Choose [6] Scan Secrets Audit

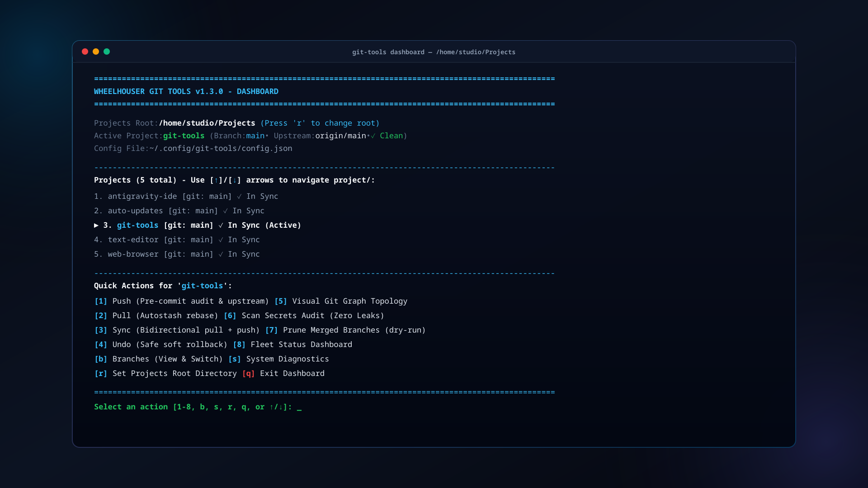tap(304, 315)
